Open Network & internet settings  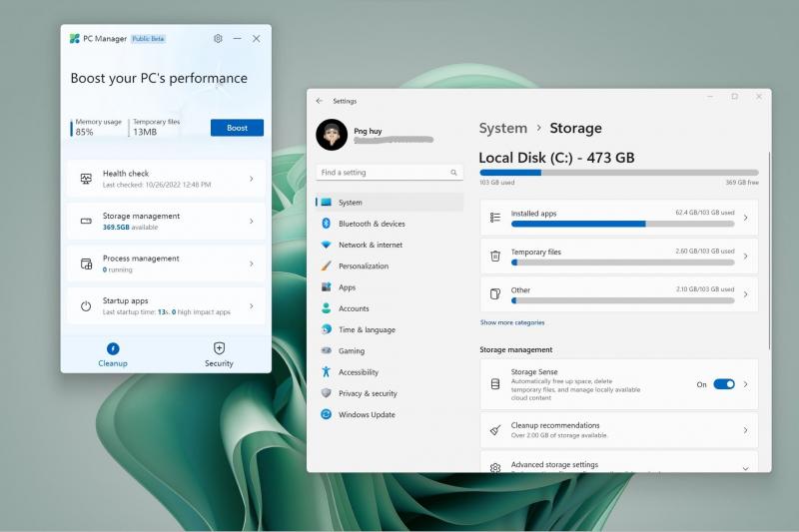[x=390, y=245]
